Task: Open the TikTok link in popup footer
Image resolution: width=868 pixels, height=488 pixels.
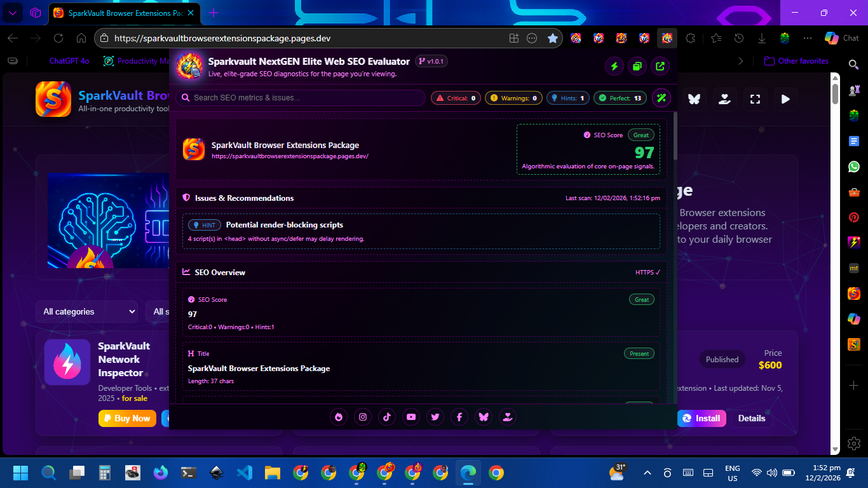Action: pos(387,417)
